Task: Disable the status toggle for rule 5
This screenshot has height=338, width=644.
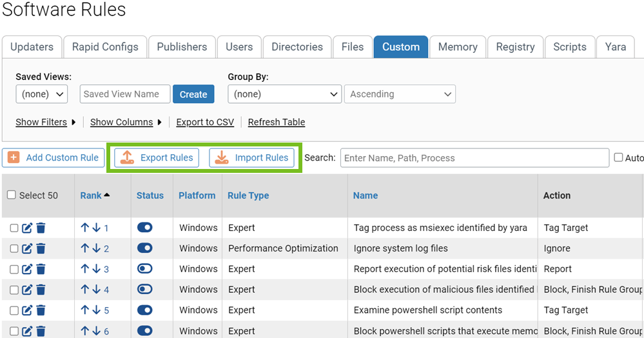Action: click(x=144, y=310)
